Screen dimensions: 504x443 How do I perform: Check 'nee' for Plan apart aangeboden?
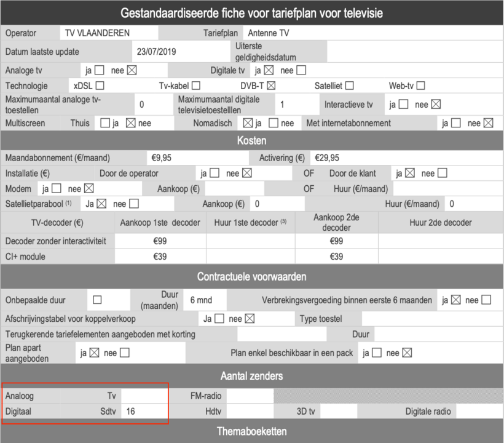[x=125, y=353]
